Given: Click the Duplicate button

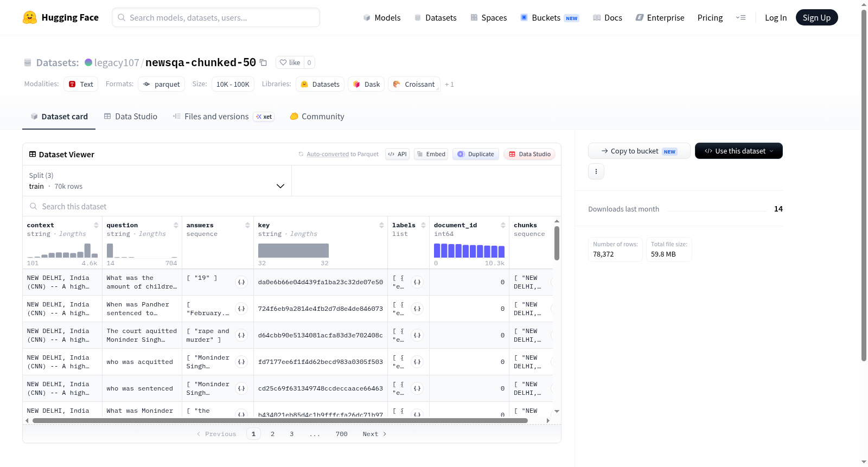Looking at the screenshot, I should pyautogui.click(x=475, y=154).
